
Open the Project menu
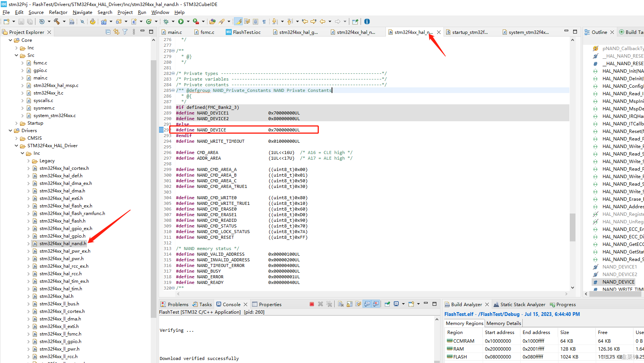pos(125,12)
